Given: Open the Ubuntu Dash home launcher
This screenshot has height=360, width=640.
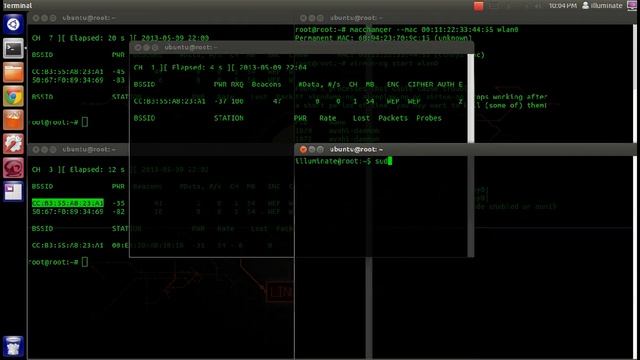Looking at the screenshot, I should [13, 24].
